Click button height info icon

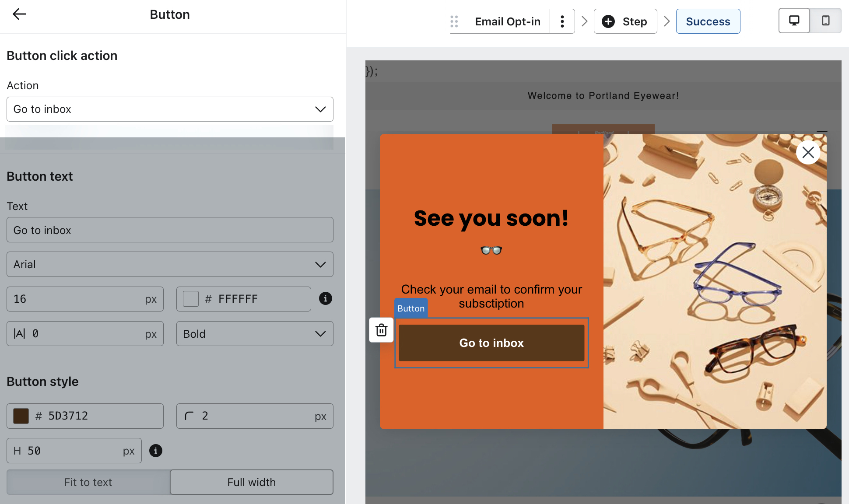(156, 451)
